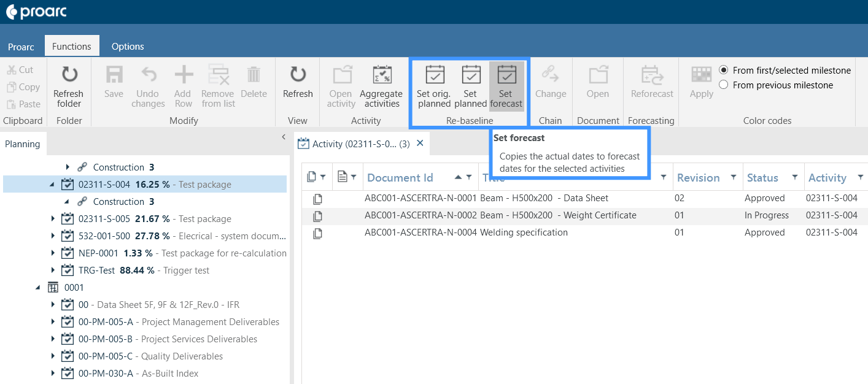The image size is (868, 384).
Task: Collapse the Planning side panel
Action: point(284,137)
